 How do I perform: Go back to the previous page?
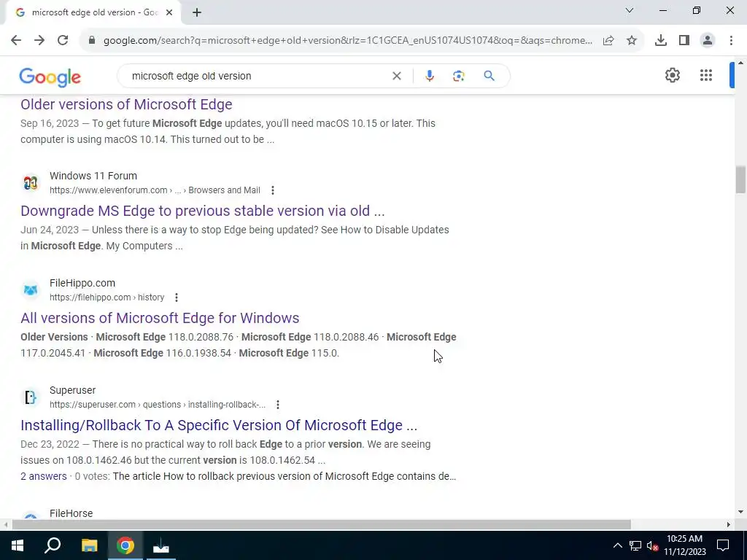[x=16, y=41]
